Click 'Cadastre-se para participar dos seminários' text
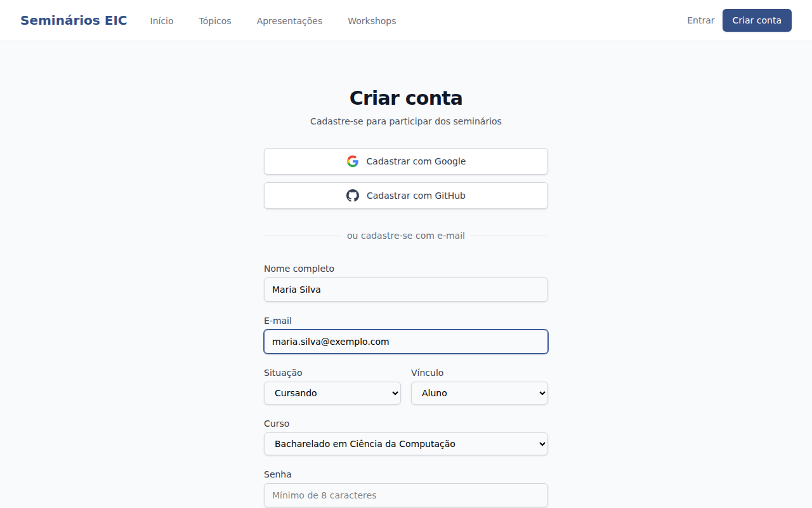The width and height of the screenshot is (812, 508). 406,121
